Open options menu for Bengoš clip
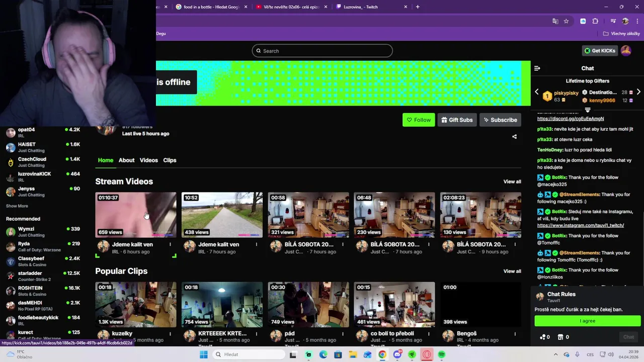644x362 pixels. [x=515, y=333]
